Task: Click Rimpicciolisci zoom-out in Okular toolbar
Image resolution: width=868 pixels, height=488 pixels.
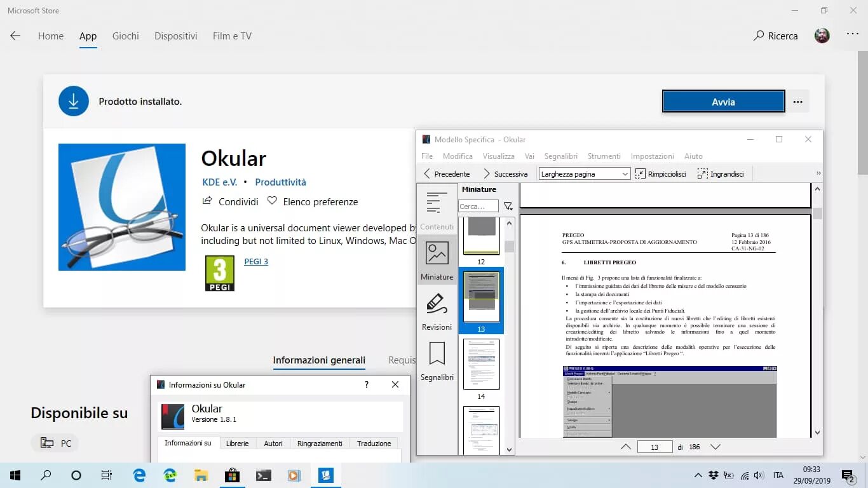Action: pos(661,173)
